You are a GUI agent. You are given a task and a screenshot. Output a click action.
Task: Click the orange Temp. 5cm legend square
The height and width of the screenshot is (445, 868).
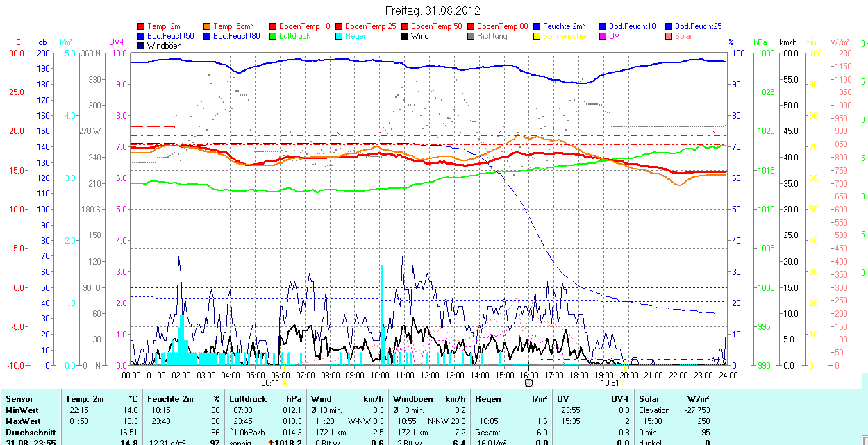pyautogui.click(x=208, y=26)
